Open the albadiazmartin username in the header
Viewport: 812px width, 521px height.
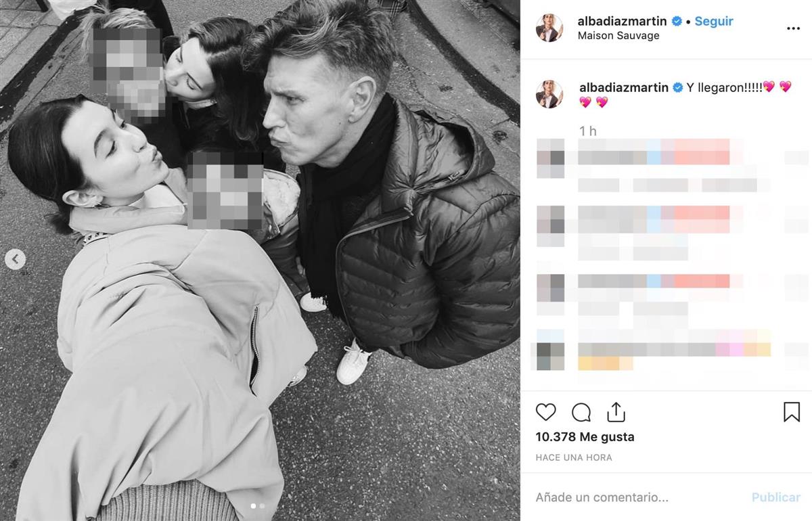(623, 21)
